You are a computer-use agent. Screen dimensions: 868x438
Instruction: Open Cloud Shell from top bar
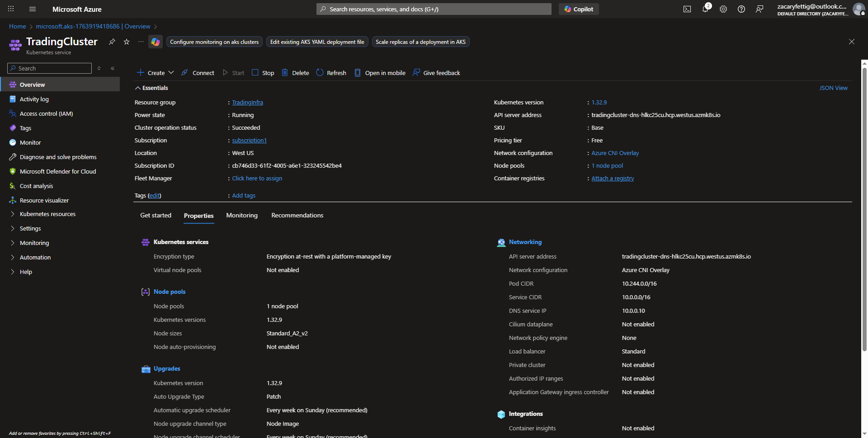[687, 9]
